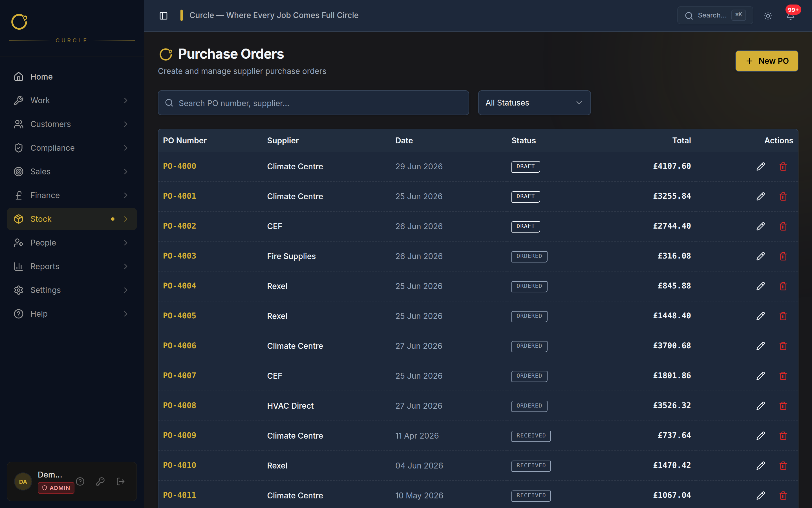Click the ADMIN role badge
812x508 pixels.
(56, 488)
